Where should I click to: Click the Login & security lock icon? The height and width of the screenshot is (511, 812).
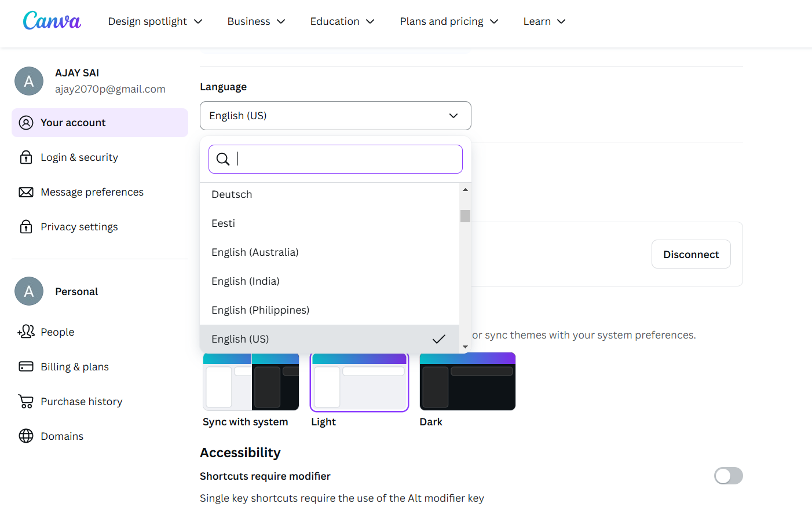coord(26,157)
